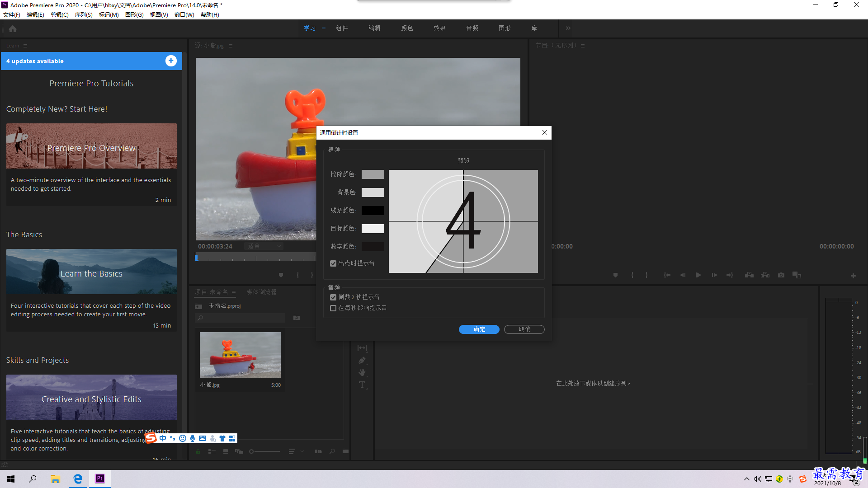Switch Project panel to list view
868x488 pixels.
pyautogui.click(x=212, y=451)
